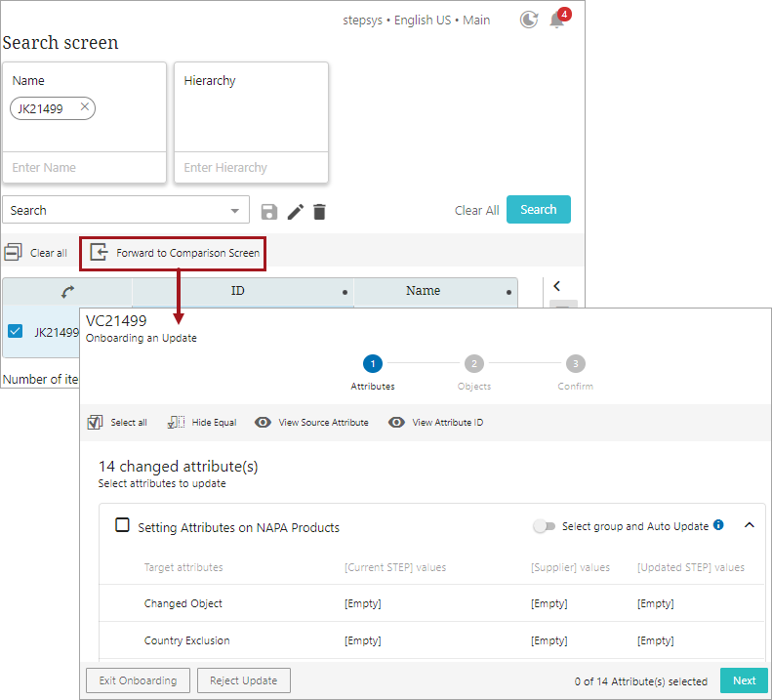The image size is (772, 700).
Task: Click the curved arrow column header icon
Action: tap(68, 292)
